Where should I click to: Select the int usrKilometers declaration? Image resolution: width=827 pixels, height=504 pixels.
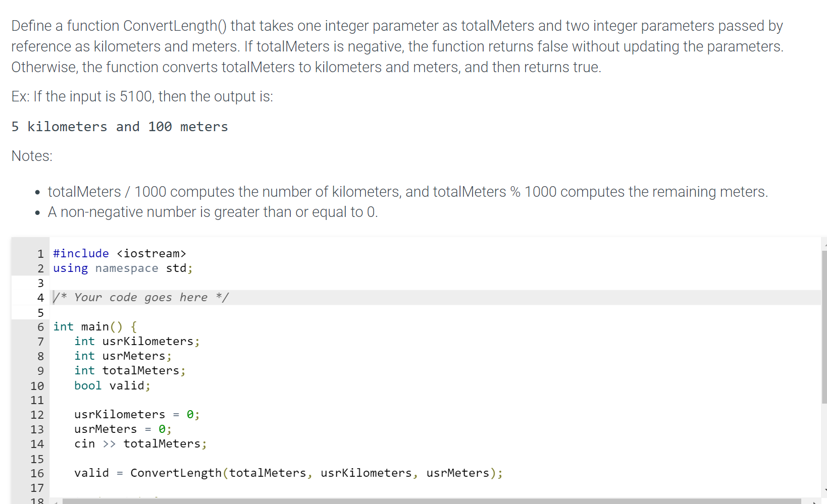(x=136, y=341)
